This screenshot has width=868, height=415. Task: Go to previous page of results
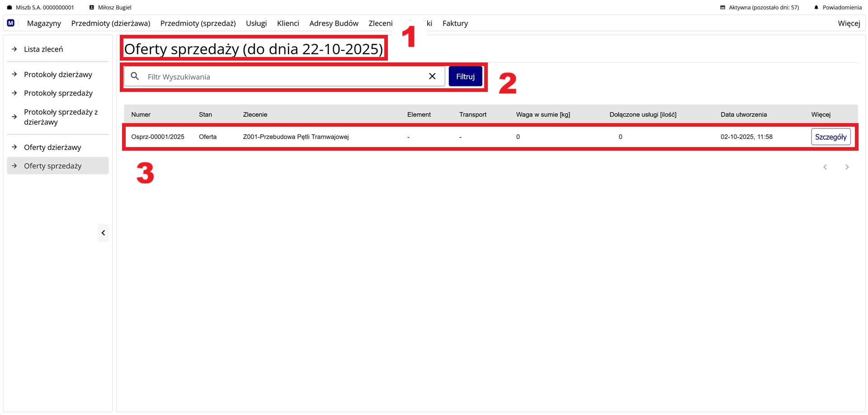[825, 167]
